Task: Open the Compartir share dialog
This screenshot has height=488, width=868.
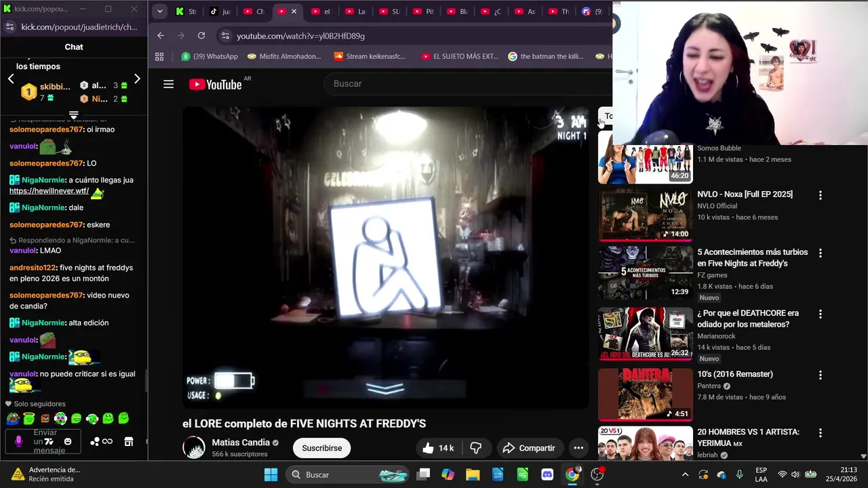Action: [x=529, y=448]
